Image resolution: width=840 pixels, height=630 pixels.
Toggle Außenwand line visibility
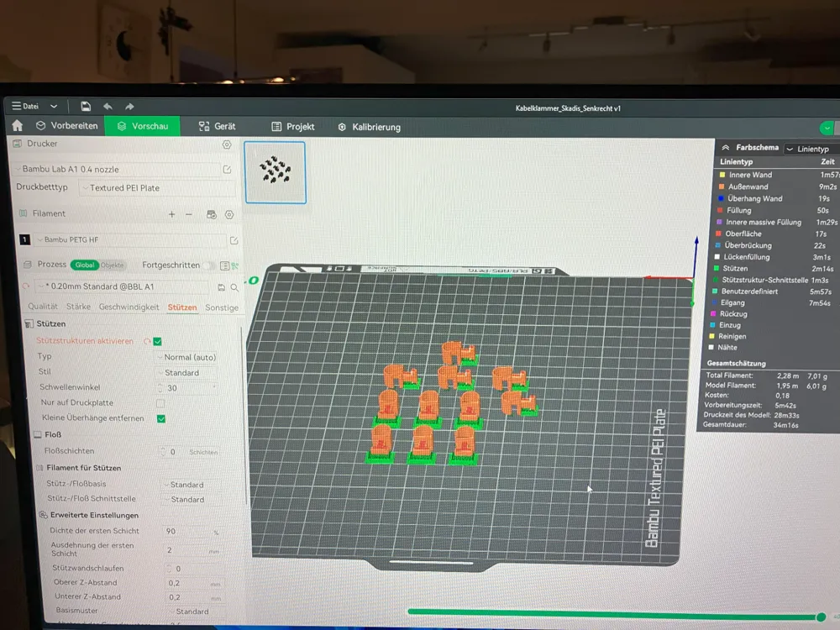coord(722,186)
